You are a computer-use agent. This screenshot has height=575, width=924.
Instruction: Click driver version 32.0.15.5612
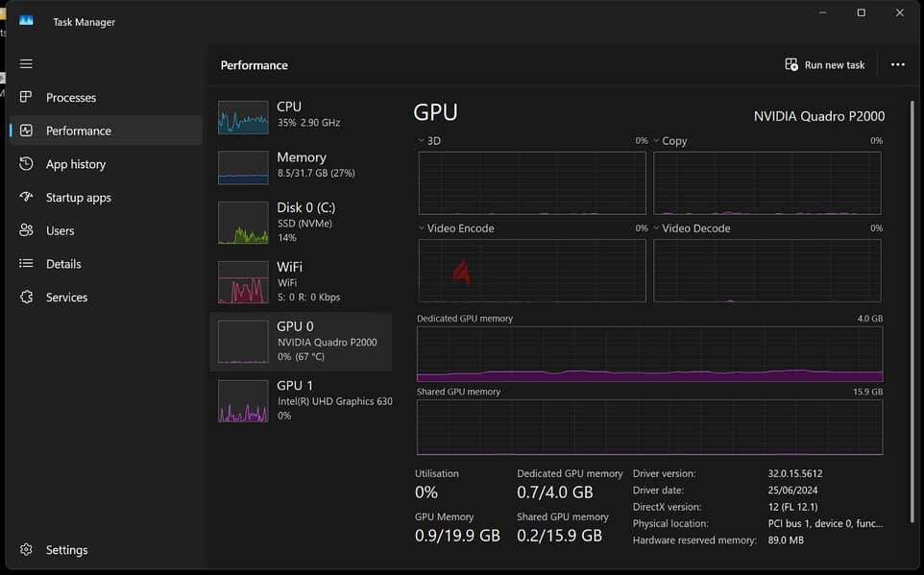click(x=795, y=473)
